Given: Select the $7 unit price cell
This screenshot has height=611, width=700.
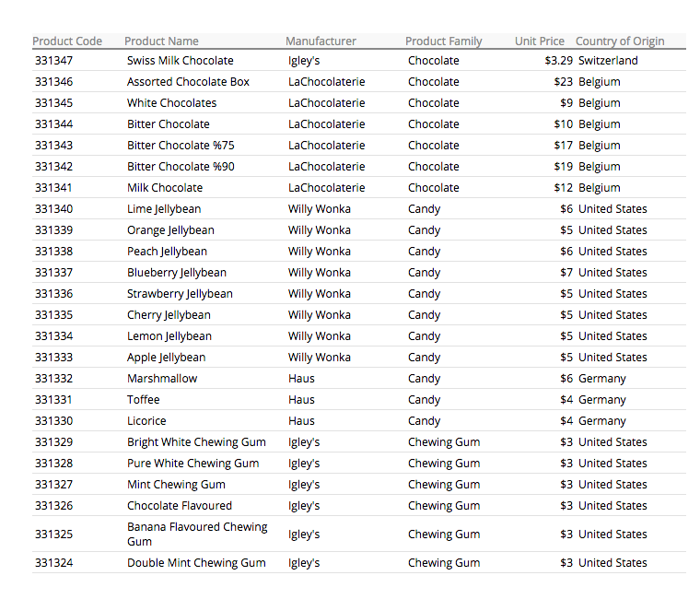Looking at the screenshot, I should pos(566,273).
